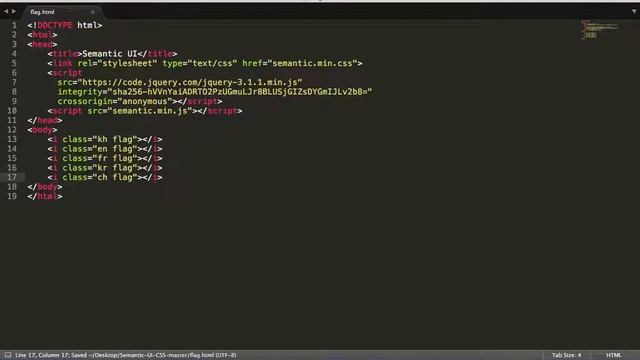Click line number 17 in gutter
The width and height of the screenshot is (640, 360).
(x=12, y=177)
